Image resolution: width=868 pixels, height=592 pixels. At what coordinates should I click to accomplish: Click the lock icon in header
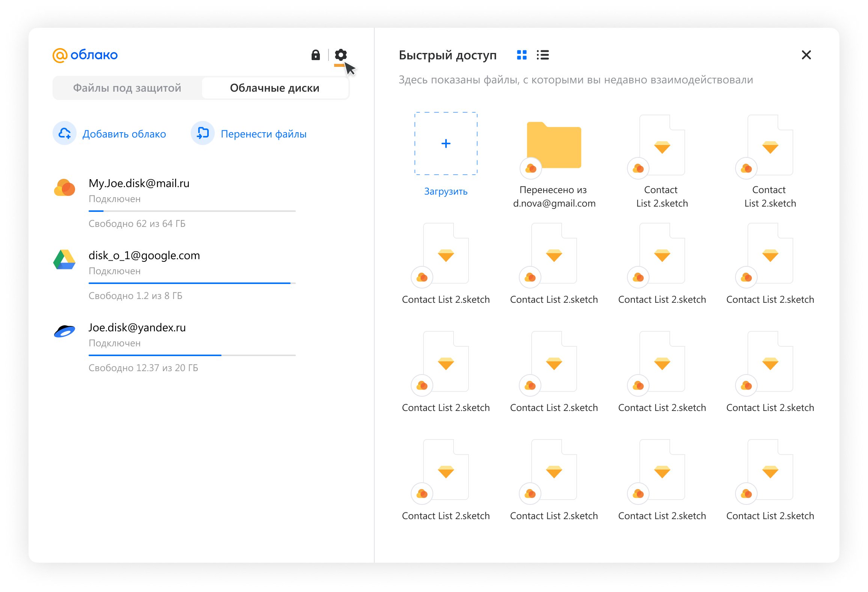pos(315,55)
